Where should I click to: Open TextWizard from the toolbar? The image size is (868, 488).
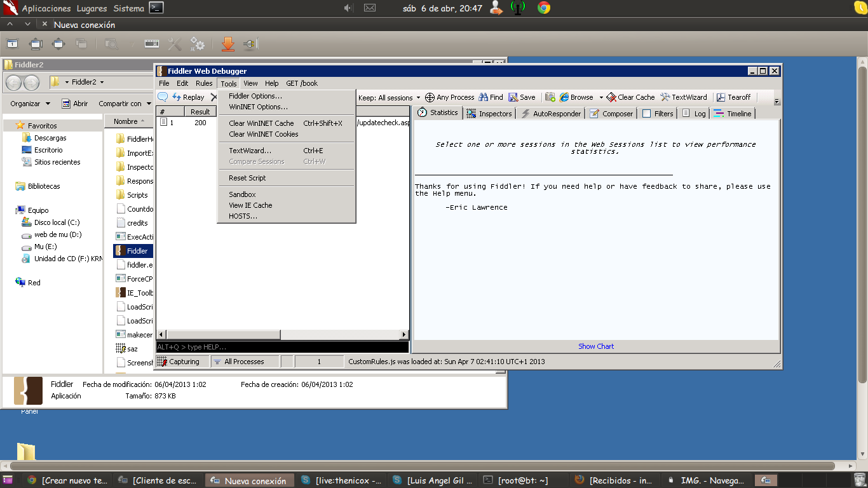tap(684, 97)
